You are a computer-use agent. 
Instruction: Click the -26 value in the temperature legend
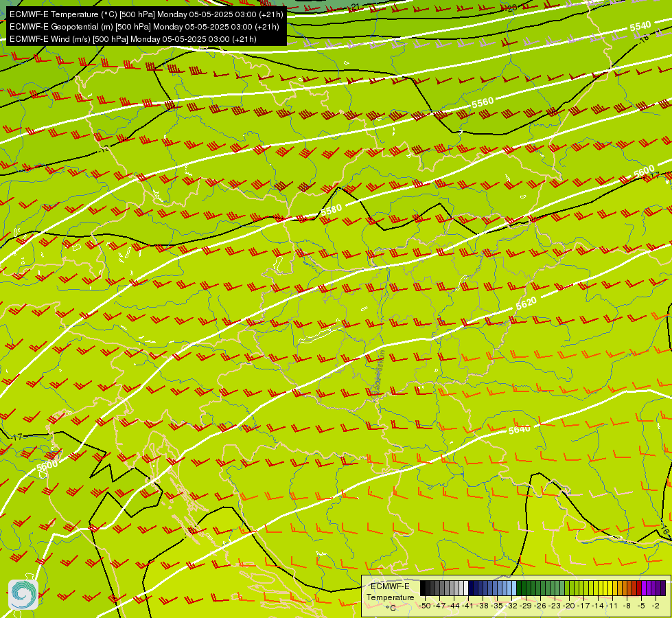[x=540, y=606]
